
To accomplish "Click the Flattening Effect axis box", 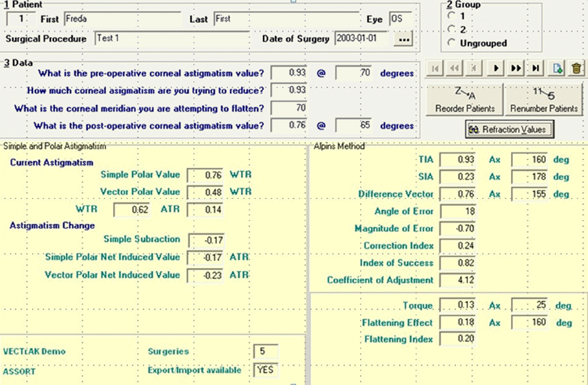I will point(529,322).
